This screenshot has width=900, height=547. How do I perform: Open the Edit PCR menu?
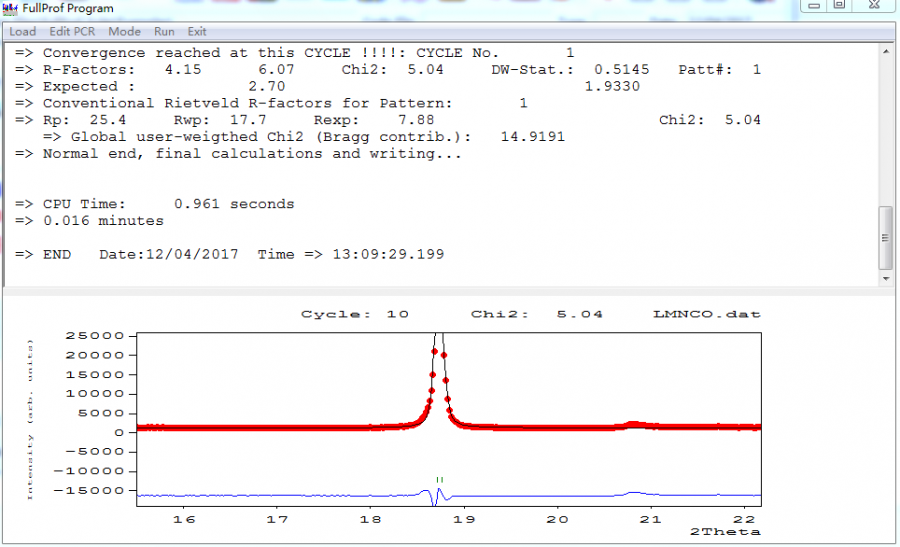coord(72,32)
